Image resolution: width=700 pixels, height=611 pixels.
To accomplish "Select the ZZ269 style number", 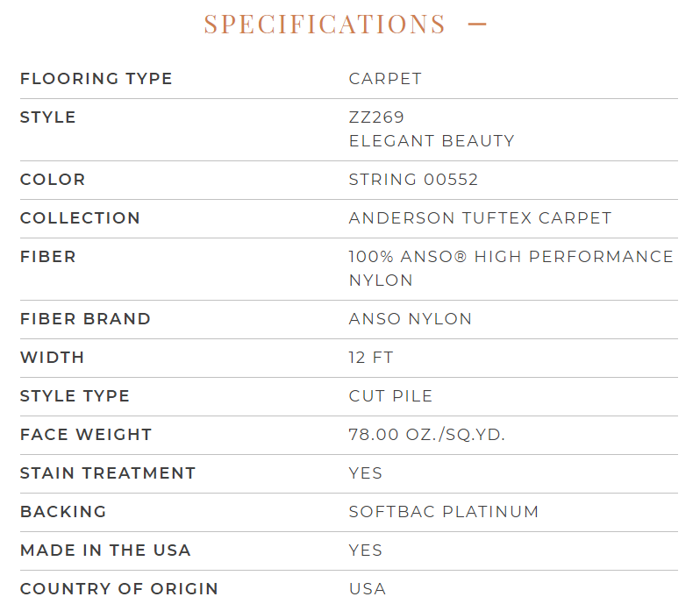I will tap(376, 117).
